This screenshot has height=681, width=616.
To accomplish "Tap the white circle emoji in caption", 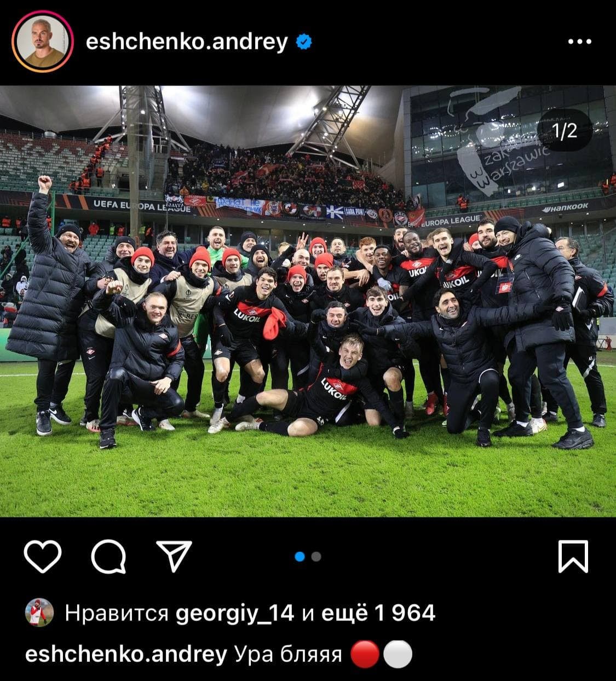I will tap(398, 655).
